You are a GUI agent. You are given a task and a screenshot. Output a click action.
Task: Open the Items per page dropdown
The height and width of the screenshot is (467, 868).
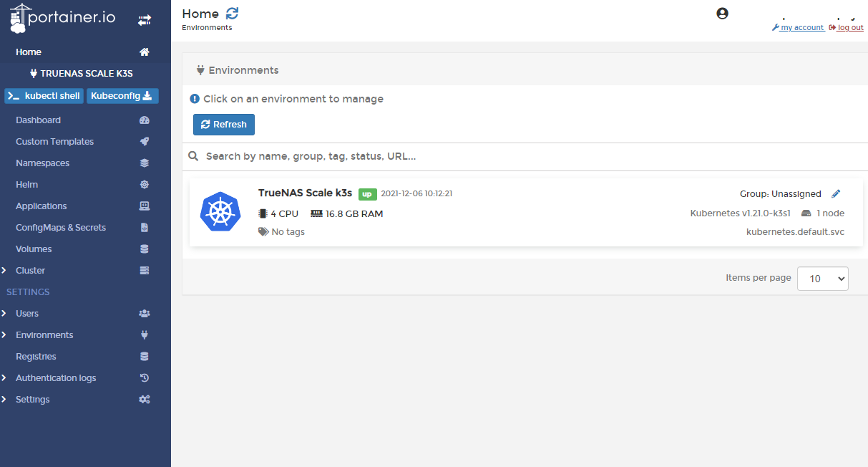pyautogui.click(x=823, y=279)
